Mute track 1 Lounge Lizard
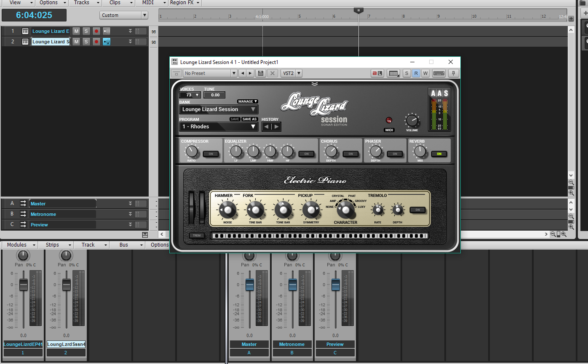588x364 pixels. (76, 31)
